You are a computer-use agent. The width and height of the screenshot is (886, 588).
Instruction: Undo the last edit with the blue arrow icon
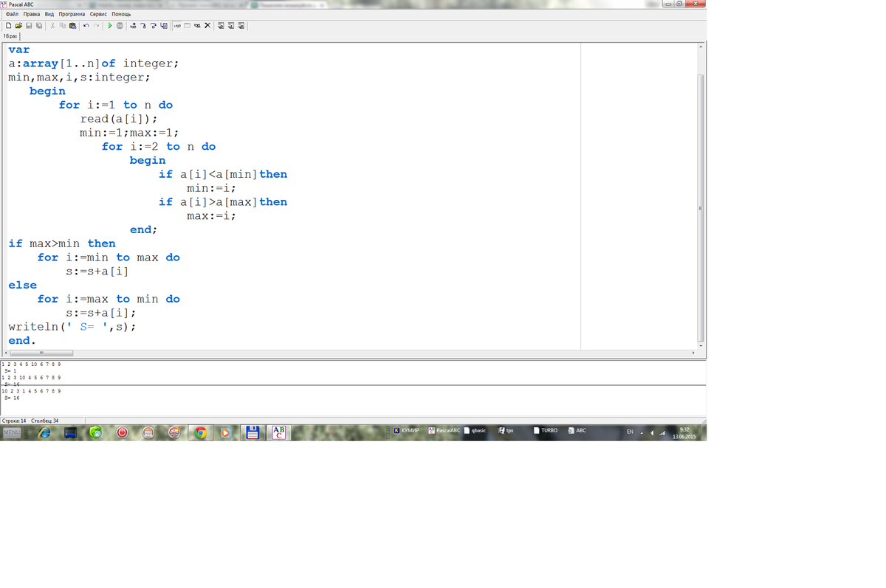click(x=86, y=26)
